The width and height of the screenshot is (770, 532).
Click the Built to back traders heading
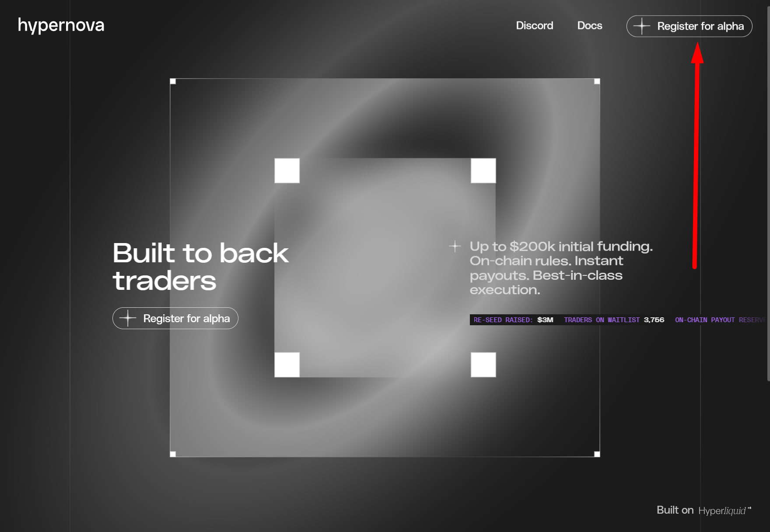tap(200, 267)
